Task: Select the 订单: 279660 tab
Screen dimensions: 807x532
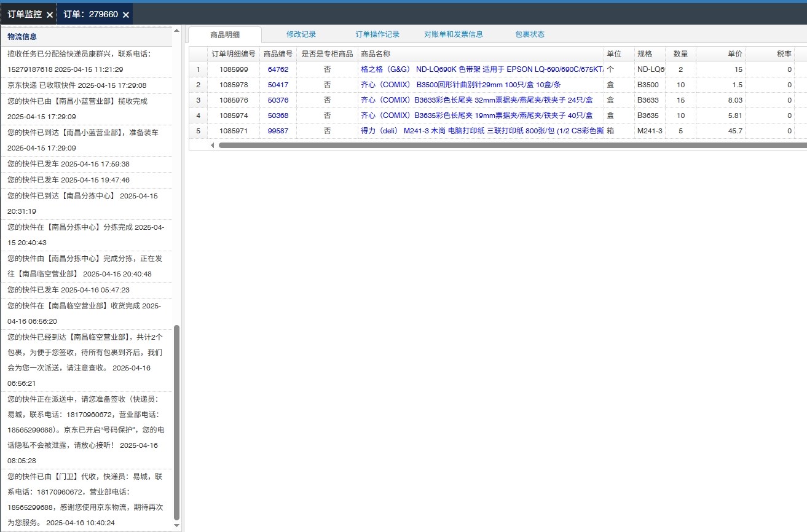Action: [91, 14]
